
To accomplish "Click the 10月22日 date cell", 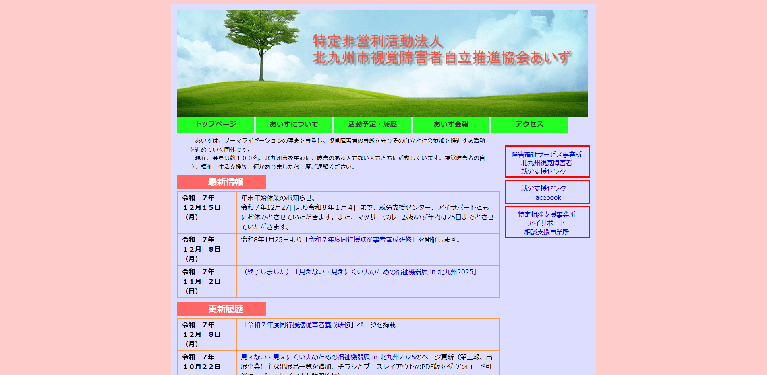I will (x=207, y=363).
